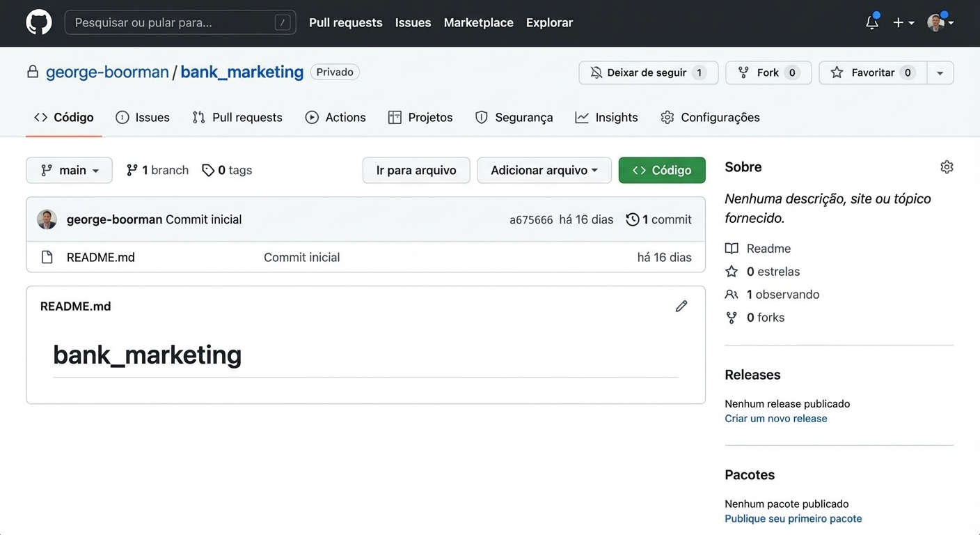The image size is (980, 535).
Task: Click the star icon next to '0 estrelas'
Action: [732, 271]
